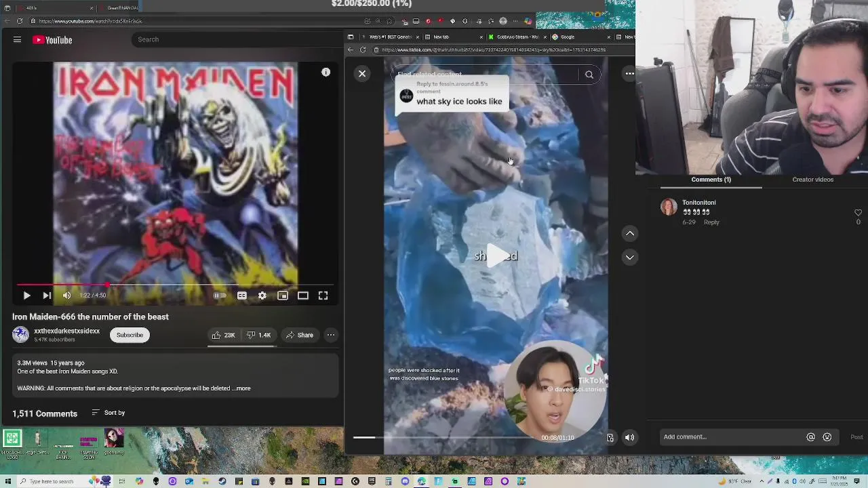The image size is (868, 488).
Task: Go back in TikTok browser window
Action: (x=351, y=50)
